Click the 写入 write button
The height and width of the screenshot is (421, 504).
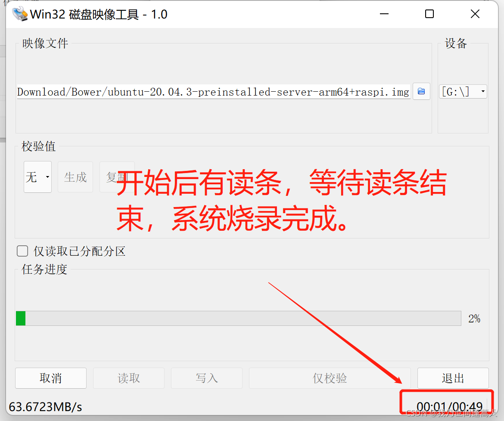(x=207, y=378)
